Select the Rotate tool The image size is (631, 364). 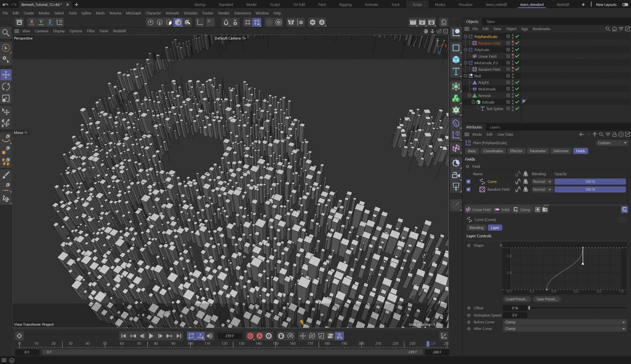(6, 86)
